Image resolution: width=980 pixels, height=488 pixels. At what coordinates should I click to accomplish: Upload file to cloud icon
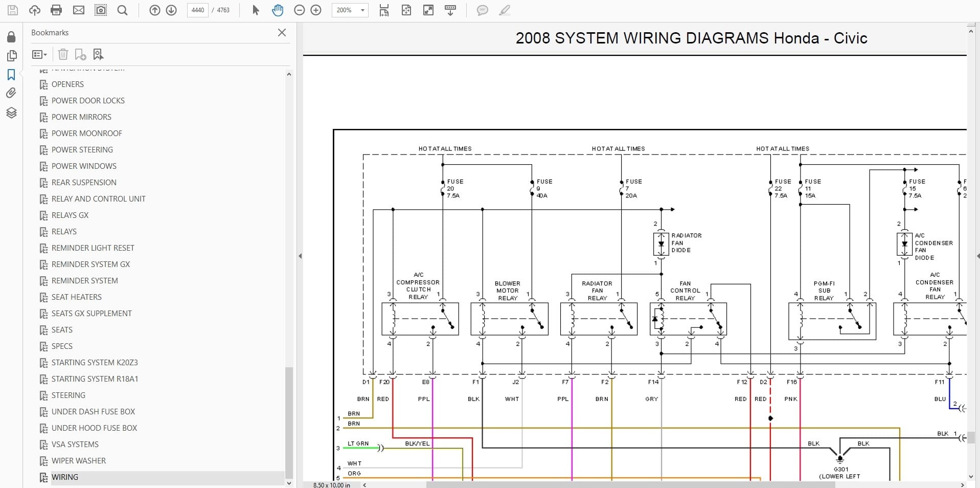(x=34, y=10)
